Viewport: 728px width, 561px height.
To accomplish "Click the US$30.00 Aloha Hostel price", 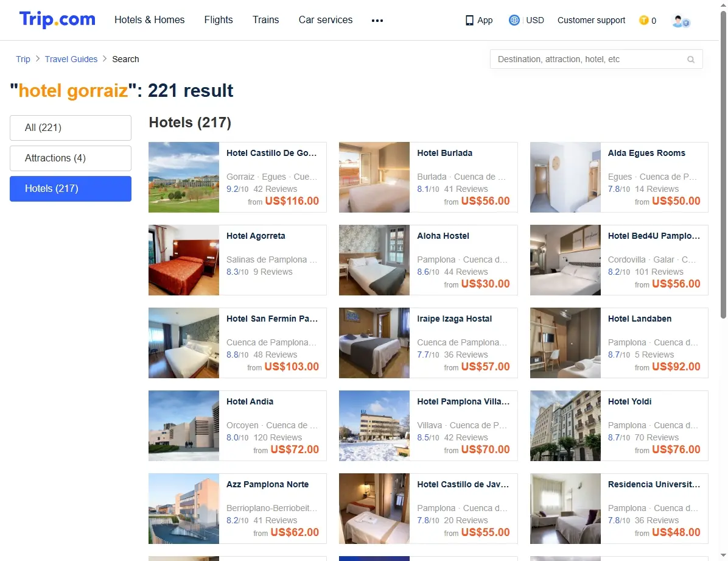I will (486, 283).
